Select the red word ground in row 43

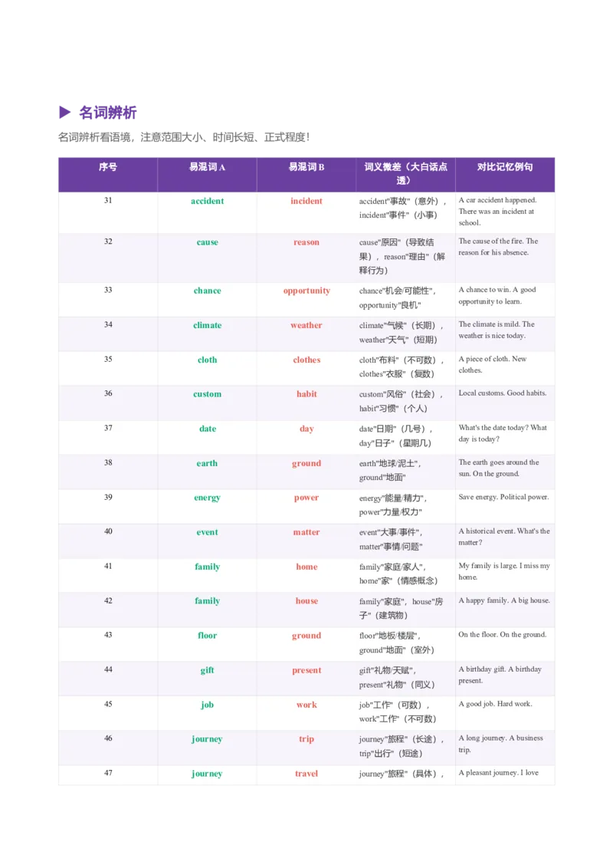click(306, 636)
